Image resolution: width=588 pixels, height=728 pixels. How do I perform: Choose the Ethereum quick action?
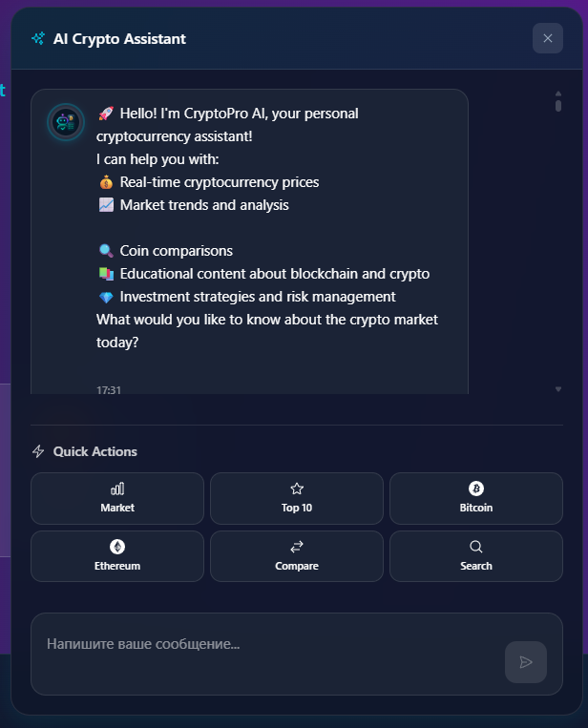(117, 555)
